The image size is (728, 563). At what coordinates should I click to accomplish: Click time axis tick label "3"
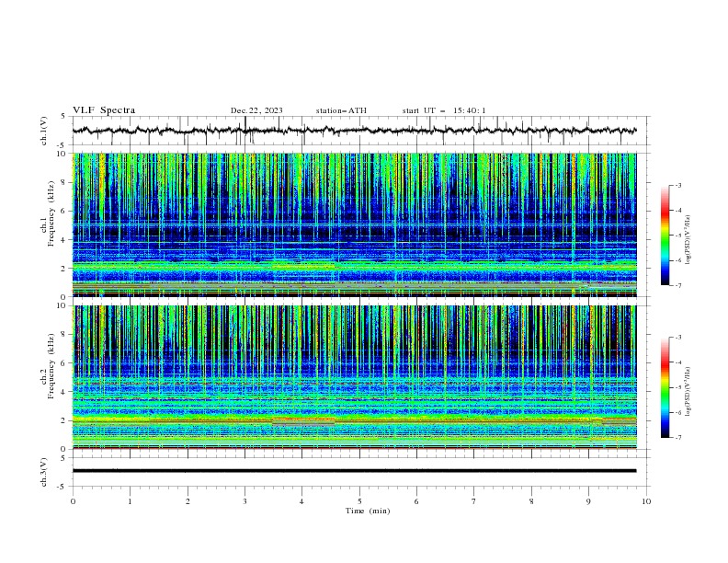(x=245, y=501)
